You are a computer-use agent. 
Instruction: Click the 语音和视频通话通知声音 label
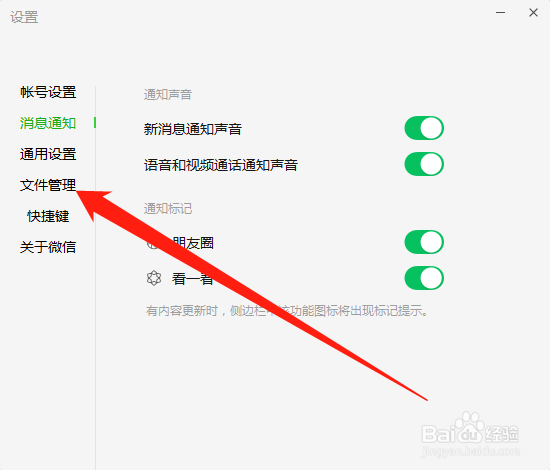point(221,165)
